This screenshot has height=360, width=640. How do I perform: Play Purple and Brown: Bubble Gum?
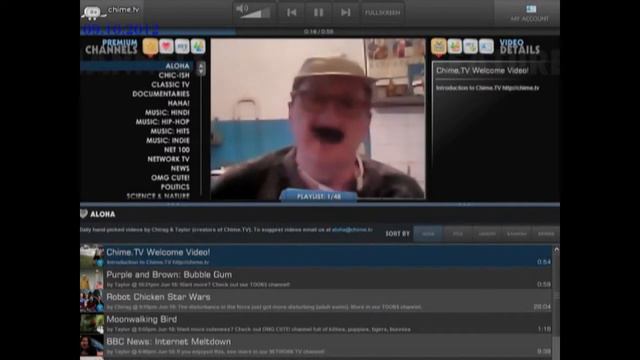316,278
